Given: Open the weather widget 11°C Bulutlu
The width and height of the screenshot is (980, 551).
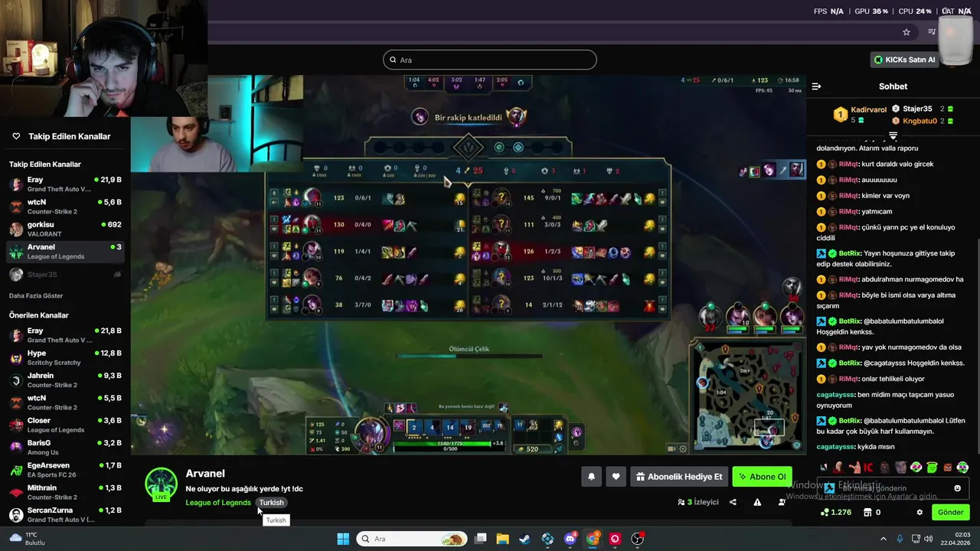Looking at the screenshot, I should click(27, 539).
